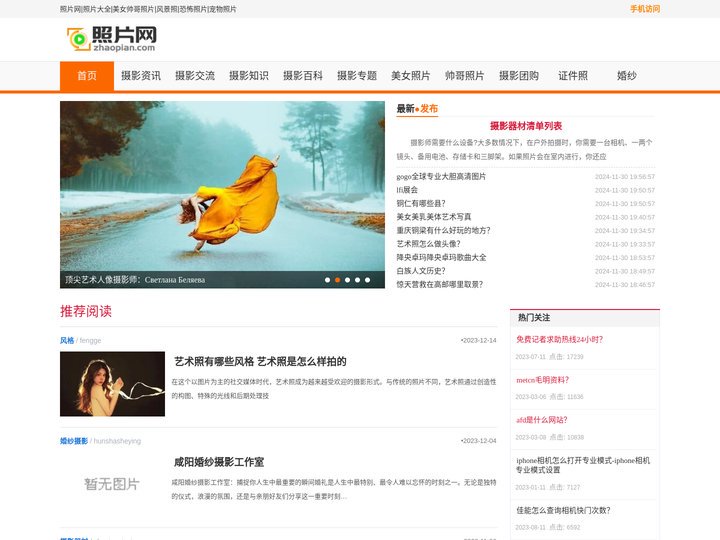Click the 推荐阅读 section heading

tap(86, 311)
